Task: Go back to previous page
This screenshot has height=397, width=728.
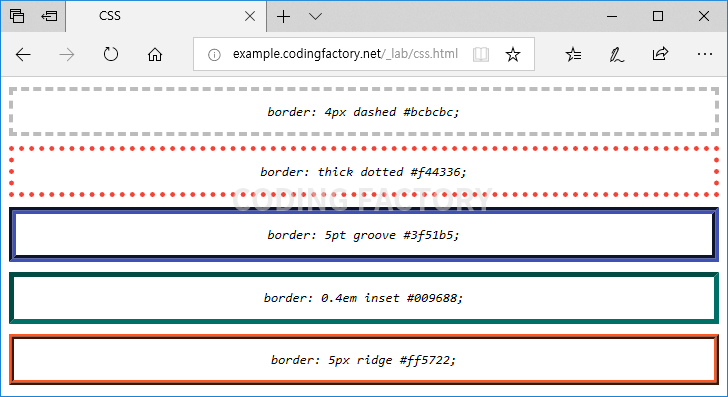Action: [x=23, y=55]
